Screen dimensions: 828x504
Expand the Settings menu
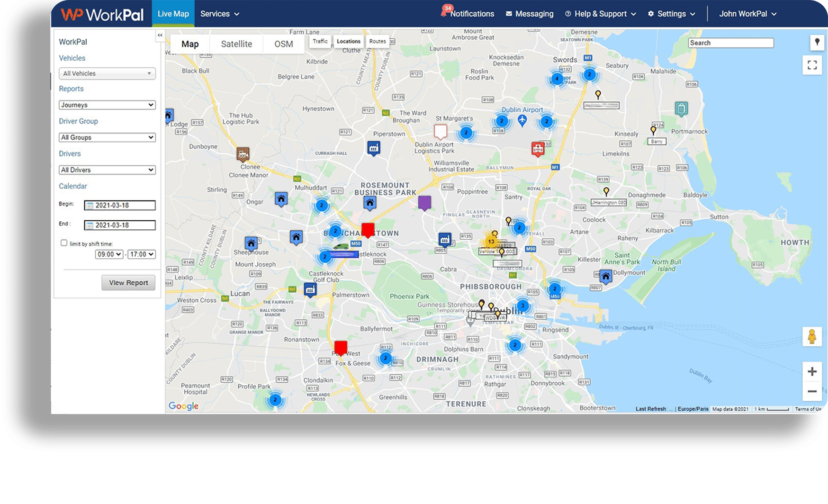[x=672, y=14]
